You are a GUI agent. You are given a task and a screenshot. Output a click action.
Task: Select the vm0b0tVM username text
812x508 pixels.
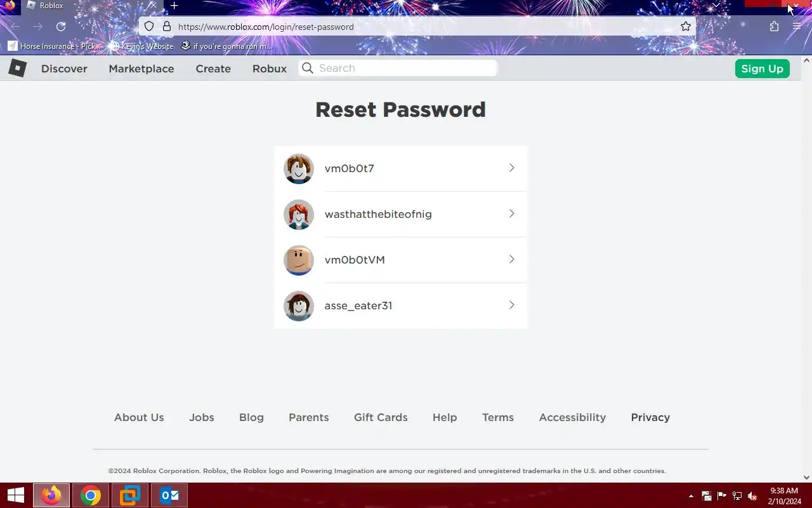pos(355,260)
